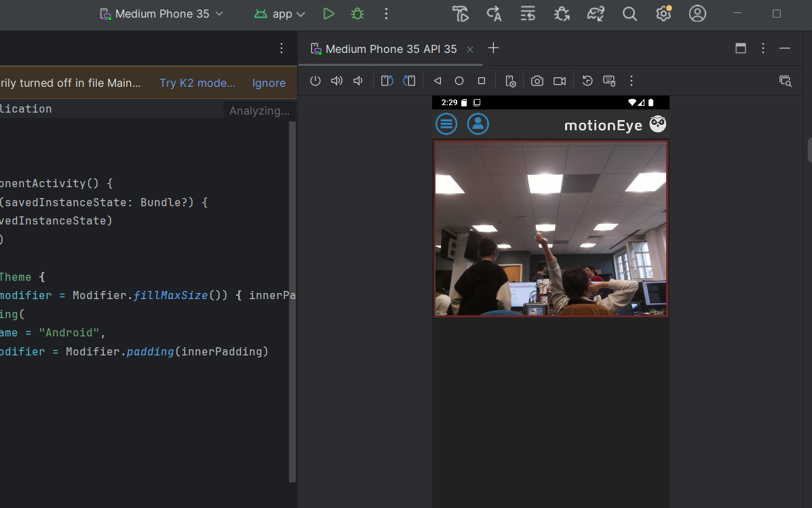This screenshot has height=508, width=812.
Task: Run the app with the green play button
Action: [328, 14]
